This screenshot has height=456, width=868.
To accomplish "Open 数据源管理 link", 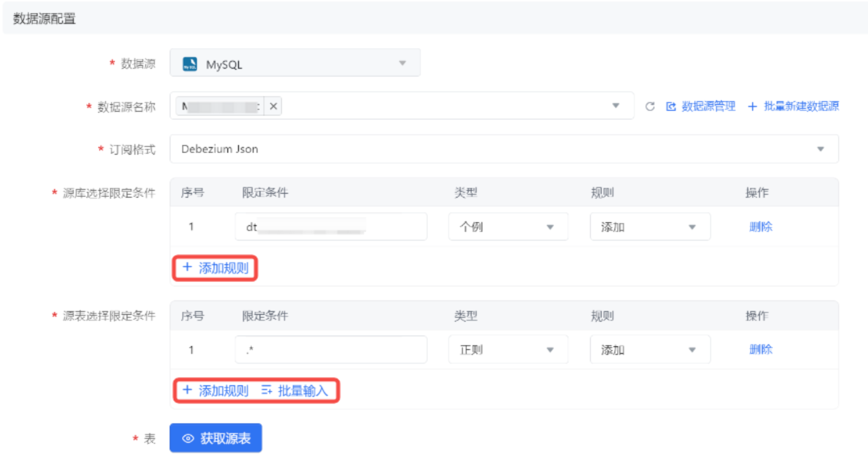I will pos(701,106).
